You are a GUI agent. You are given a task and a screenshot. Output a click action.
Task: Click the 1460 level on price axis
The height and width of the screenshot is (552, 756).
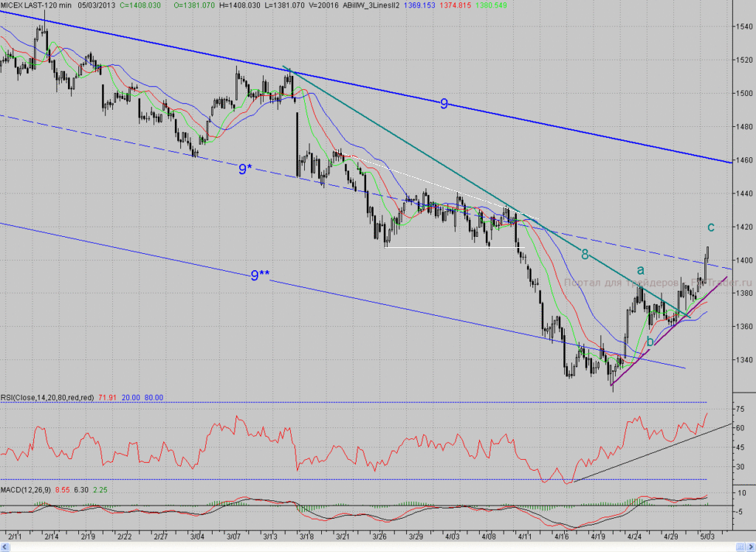[744, 160]
